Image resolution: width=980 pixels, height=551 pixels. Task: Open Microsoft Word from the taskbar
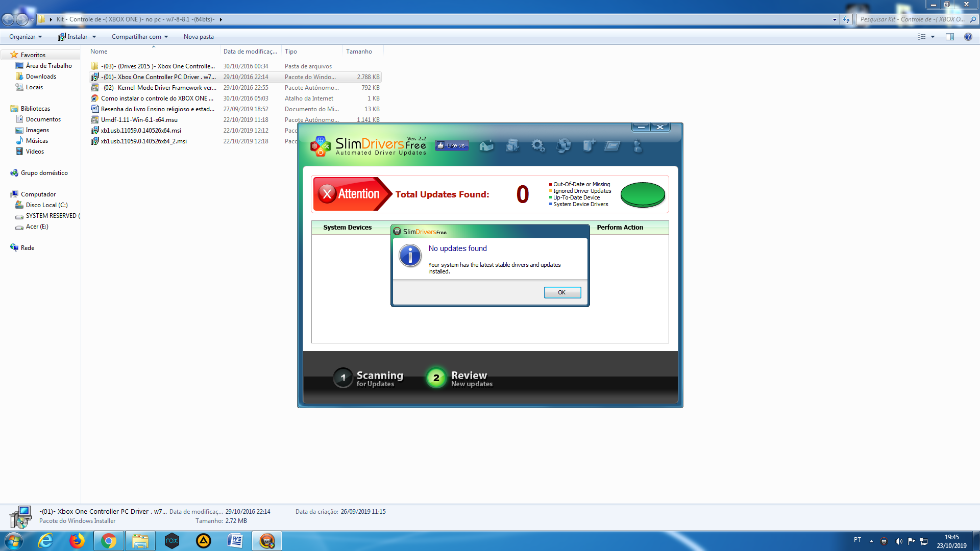point(235,541)
